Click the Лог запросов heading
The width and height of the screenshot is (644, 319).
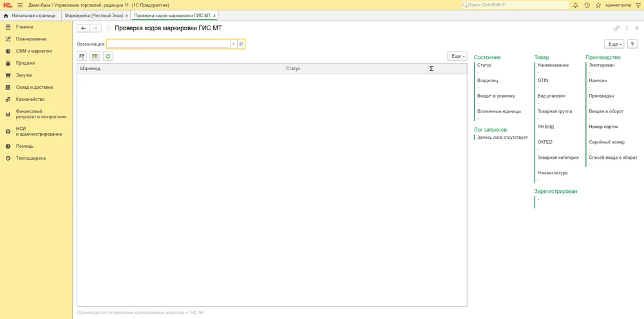pyautogui.click(x=490, y=129)
